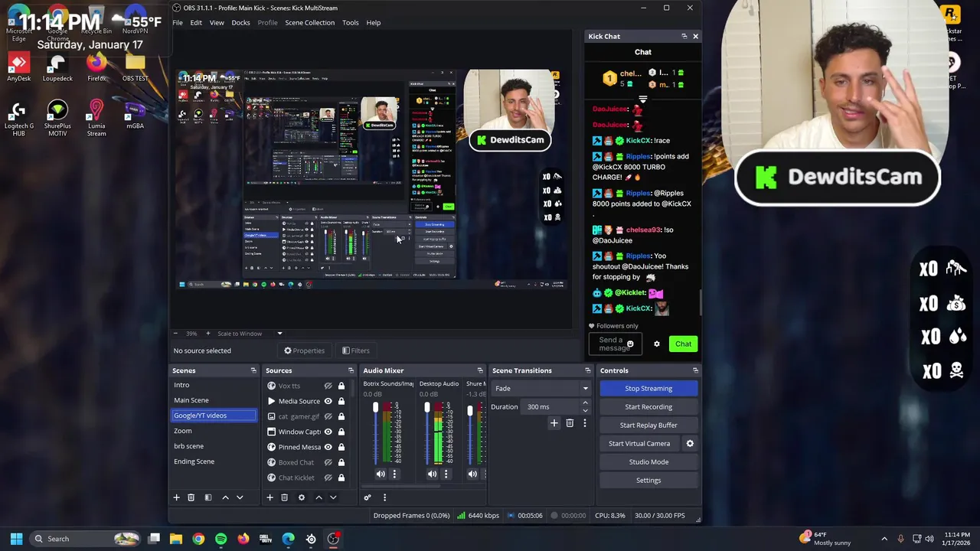Hide the Pinned Message source

pyautogui.click(x=328, y=447)
